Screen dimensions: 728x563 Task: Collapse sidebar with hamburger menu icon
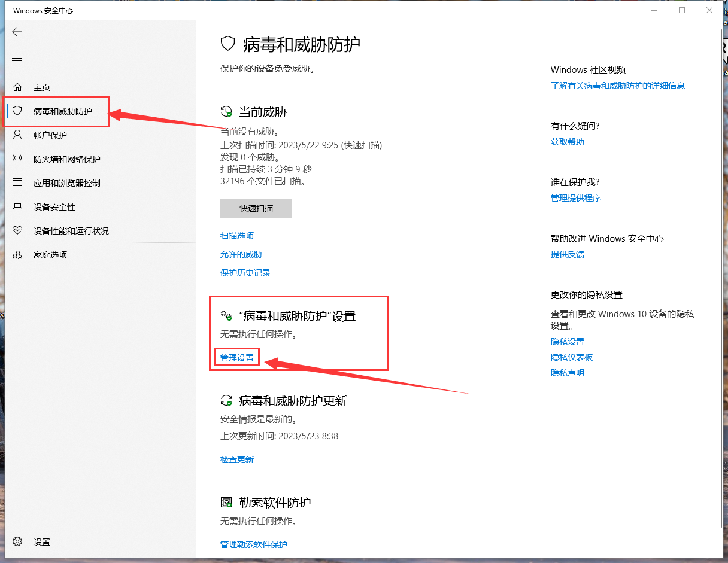[16, 58]
